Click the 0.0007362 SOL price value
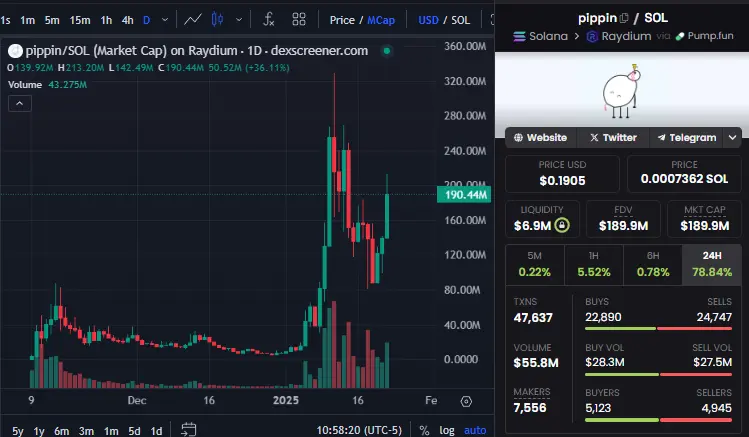The width and height of the screenshot is (749, 437). pos(684,179)
